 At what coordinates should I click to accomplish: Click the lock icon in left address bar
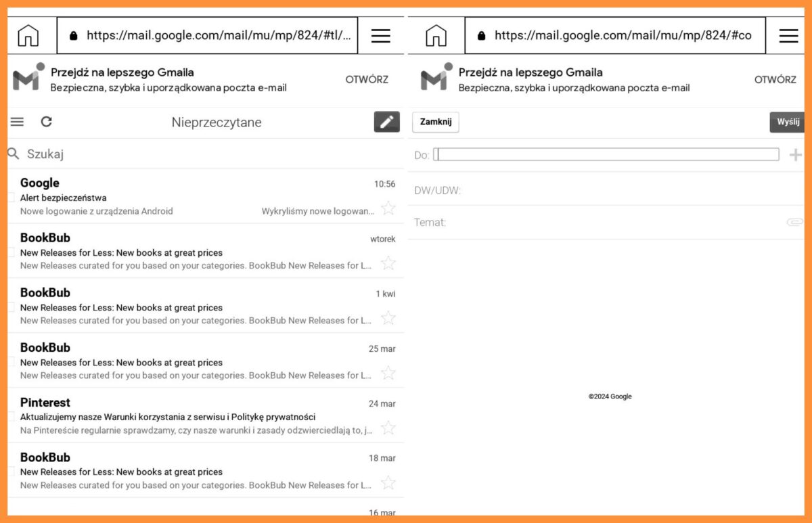tap(74, 36)
